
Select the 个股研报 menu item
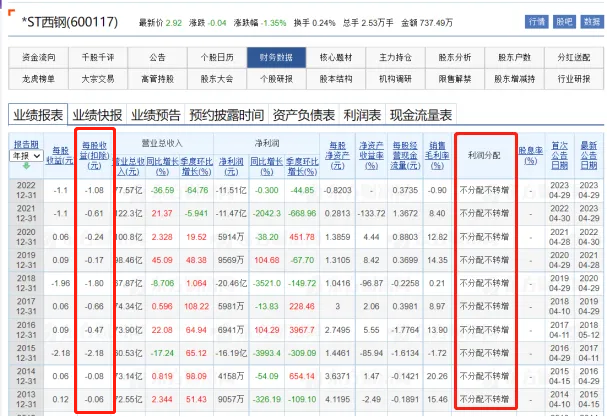(x=276, y=79)
